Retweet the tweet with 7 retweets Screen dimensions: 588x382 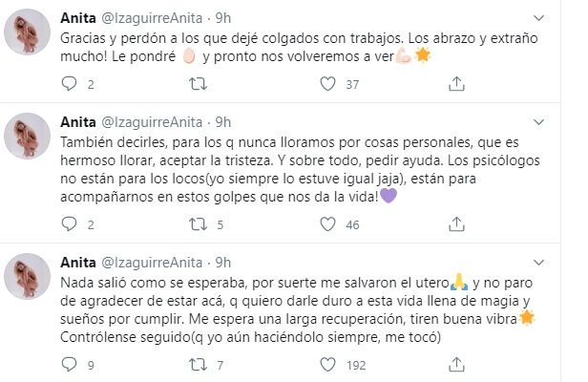coord(198,365)
